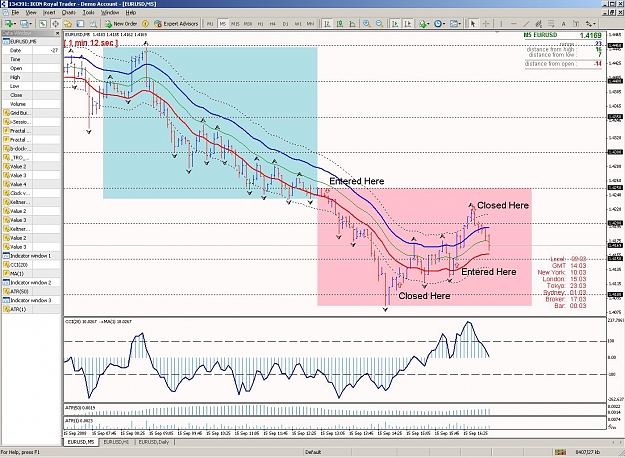Select the Equidistant Channel tool
The height and width of the screenshot is (458, 625).
539,24
